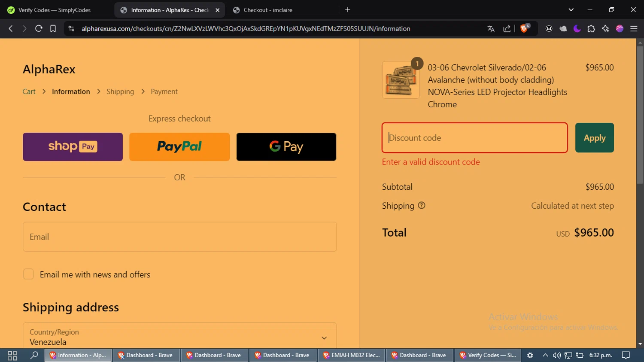The image size is (644, 362).
Task: Open the notification center icon
Action: [x=626, y=355]
